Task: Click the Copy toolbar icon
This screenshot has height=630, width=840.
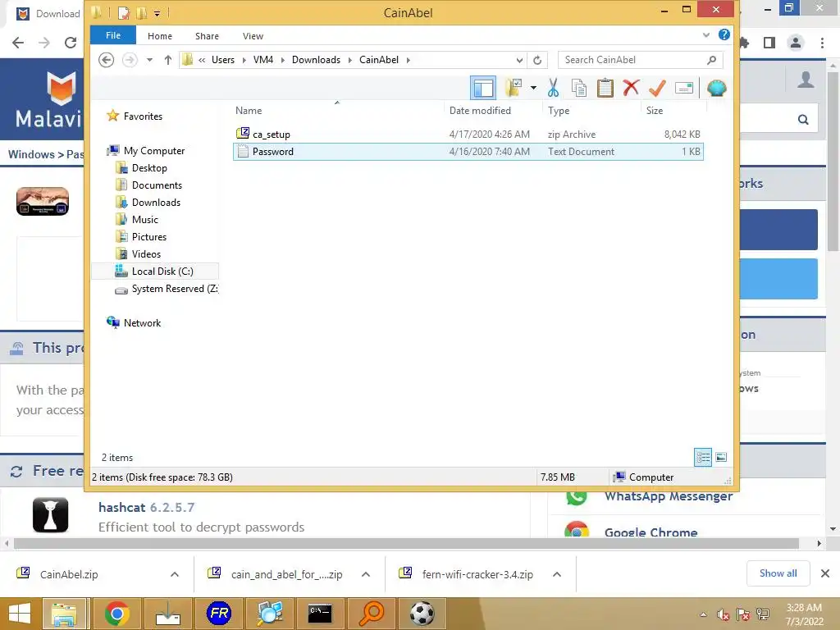Action: (x=579, y=88)
